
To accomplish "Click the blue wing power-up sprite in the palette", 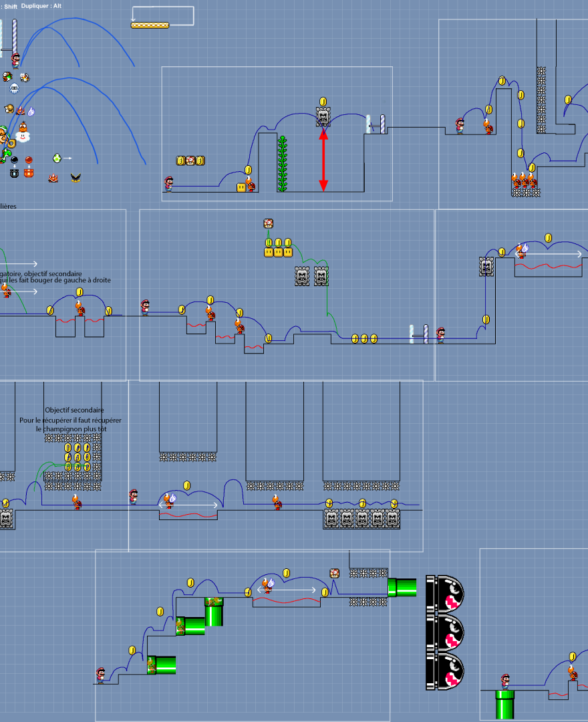I will coord(31,111).
